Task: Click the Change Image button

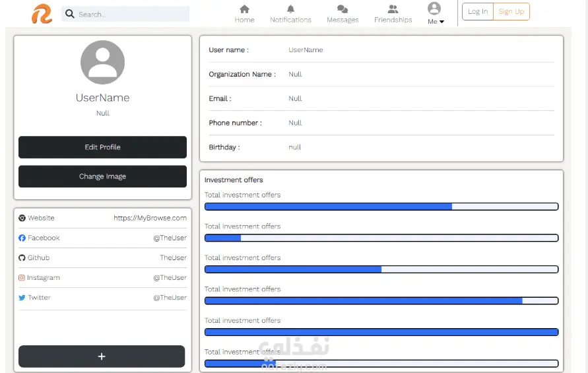Action: coord(102,176)
